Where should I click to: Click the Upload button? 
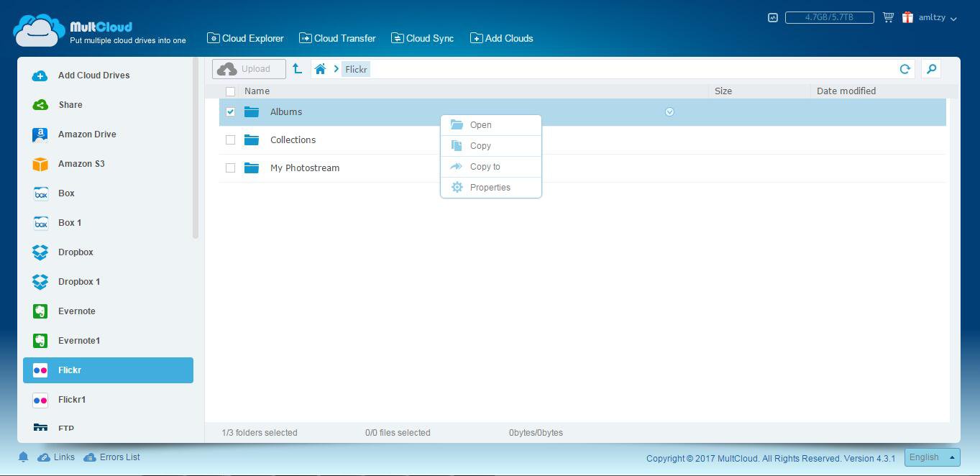coord(249,69)
